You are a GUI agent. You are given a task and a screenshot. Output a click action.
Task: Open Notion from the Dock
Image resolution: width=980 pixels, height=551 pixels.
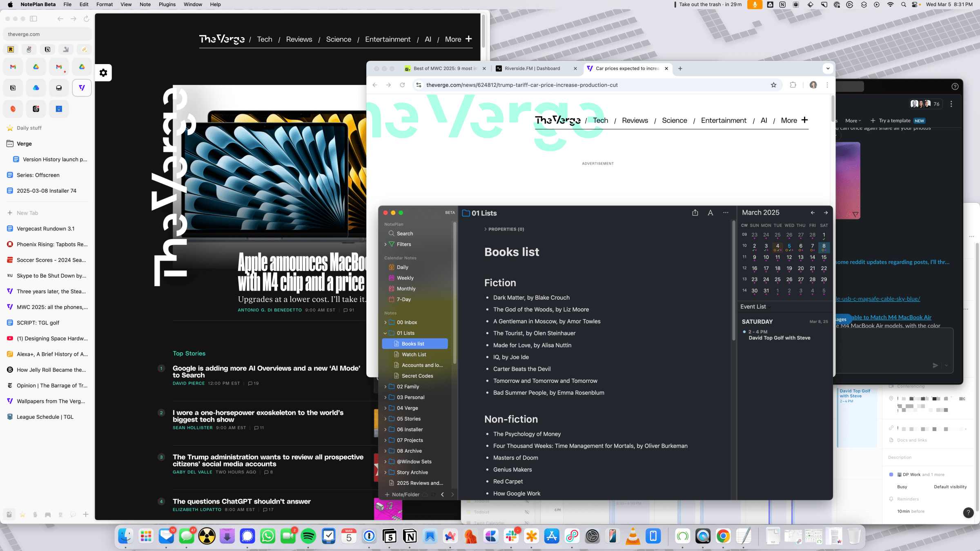pos(410,536)
